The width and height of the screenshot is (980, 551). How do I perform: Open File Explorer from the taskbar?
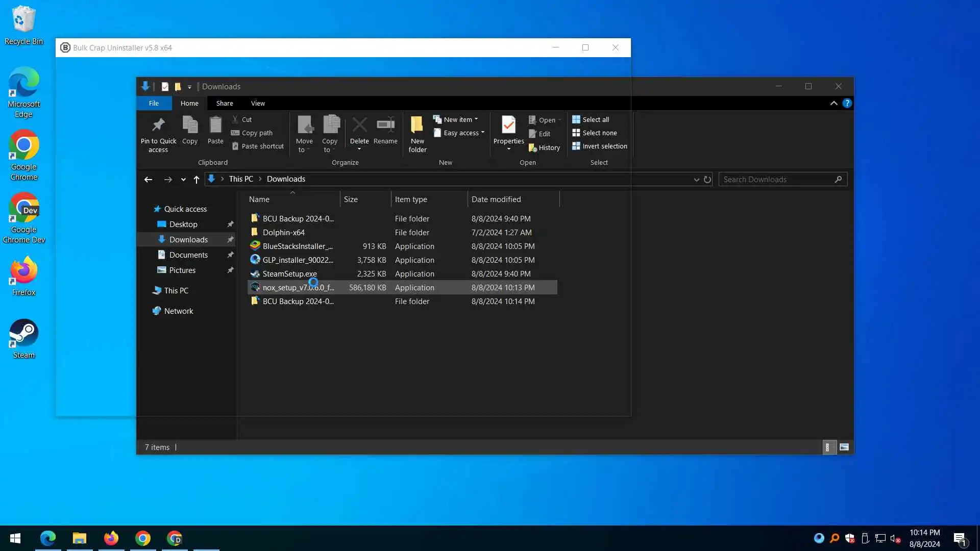(79, 538)
